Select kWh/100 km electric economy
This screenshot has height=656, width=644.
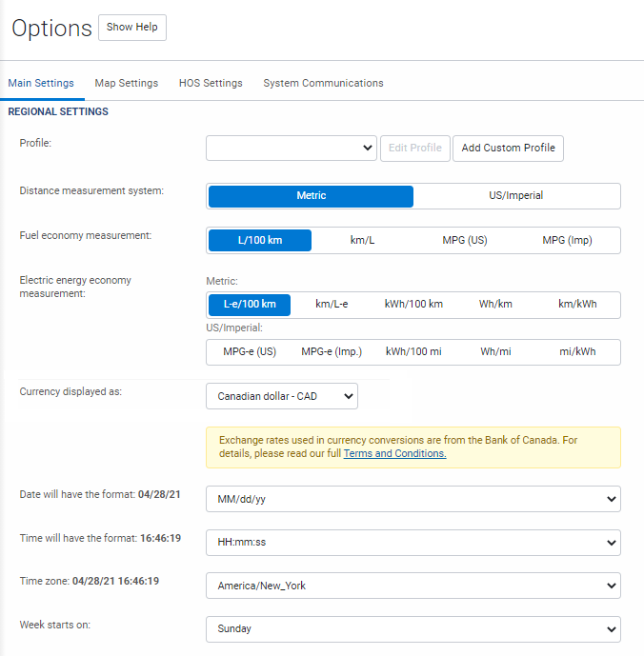(413, 305)
